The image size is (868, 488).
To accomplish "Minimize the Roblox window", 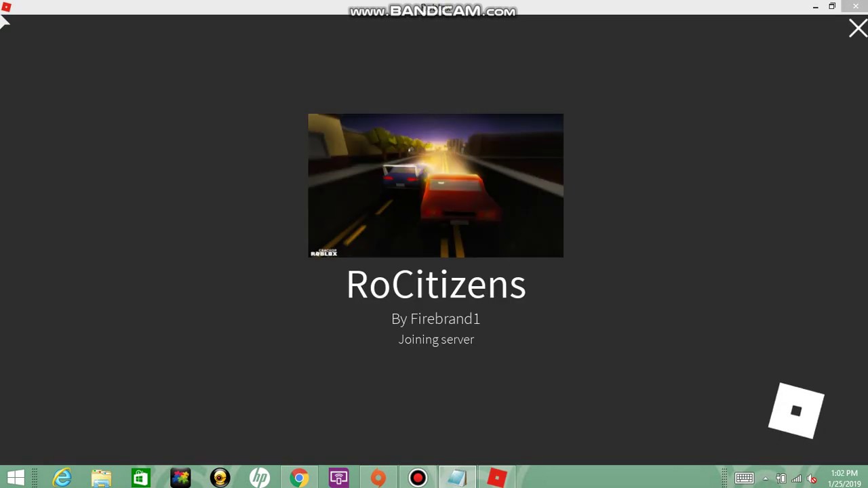I will click(x=815, y=7).
